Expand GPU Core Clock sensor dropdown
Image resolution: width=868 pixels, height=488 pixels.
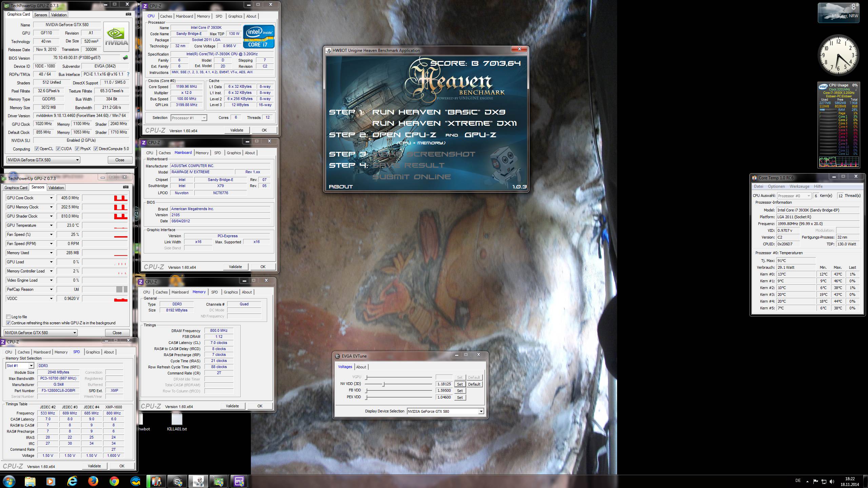(51, 198)
